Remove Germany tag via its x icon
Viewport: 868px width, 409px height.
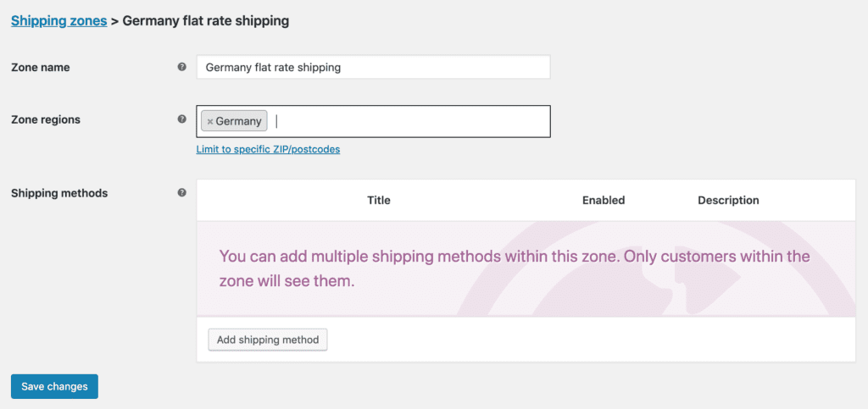tap(210, 121)
